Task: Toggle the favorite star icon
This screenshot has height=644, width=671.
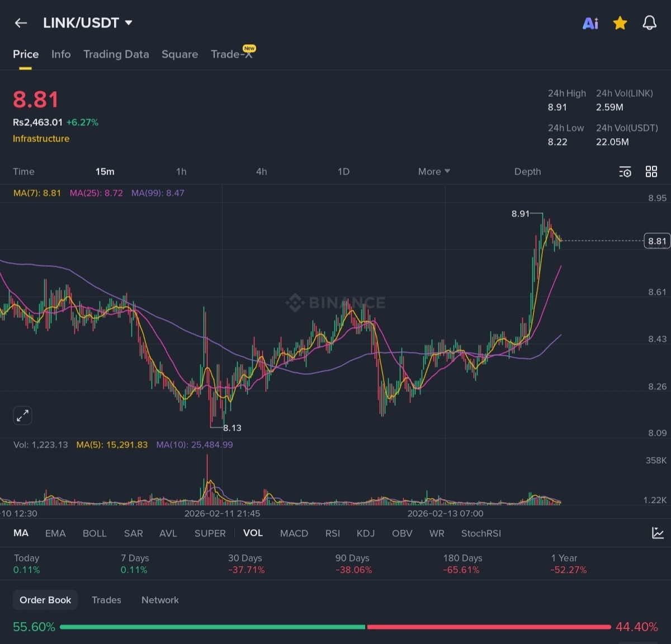Action: (x=620, y=23)
